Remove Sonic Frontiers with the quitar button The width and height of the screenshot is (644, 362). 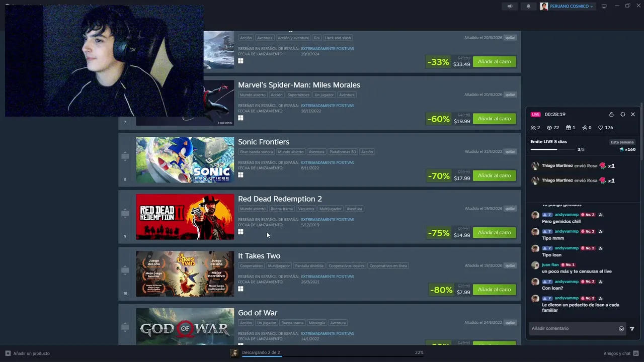click(510, 151)
